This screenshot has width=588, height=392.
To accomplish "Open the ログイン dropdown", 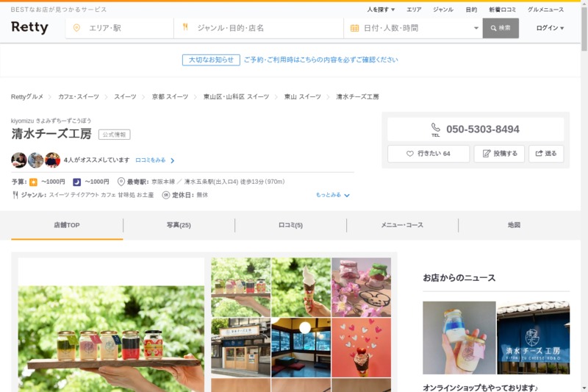I will 550,28.
